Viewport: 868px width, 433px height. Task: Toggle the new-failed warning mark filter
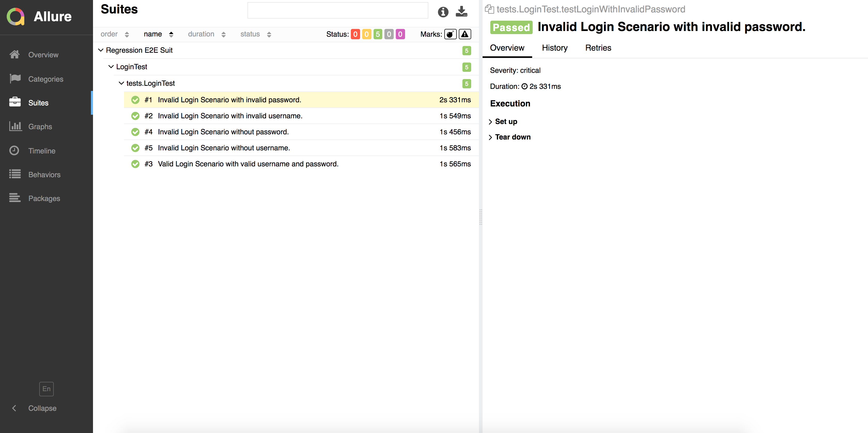pyautogui.click(x=465, y=34)
